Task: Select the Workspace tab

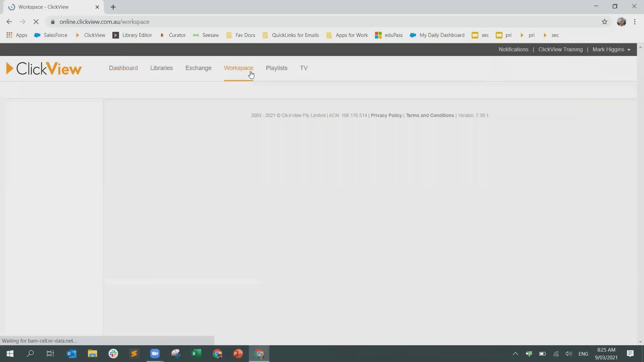Action: (x=238, y=68)
